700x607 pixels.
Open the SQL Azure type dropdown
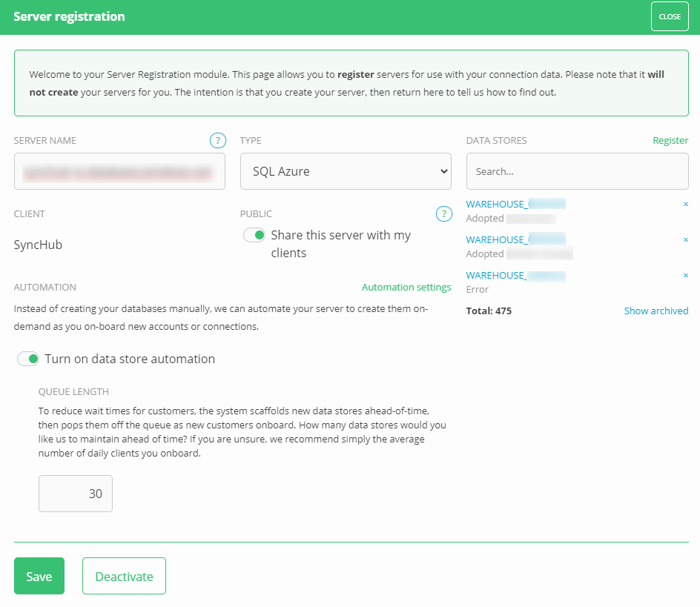pyautogui.click(x=346, y=171)
